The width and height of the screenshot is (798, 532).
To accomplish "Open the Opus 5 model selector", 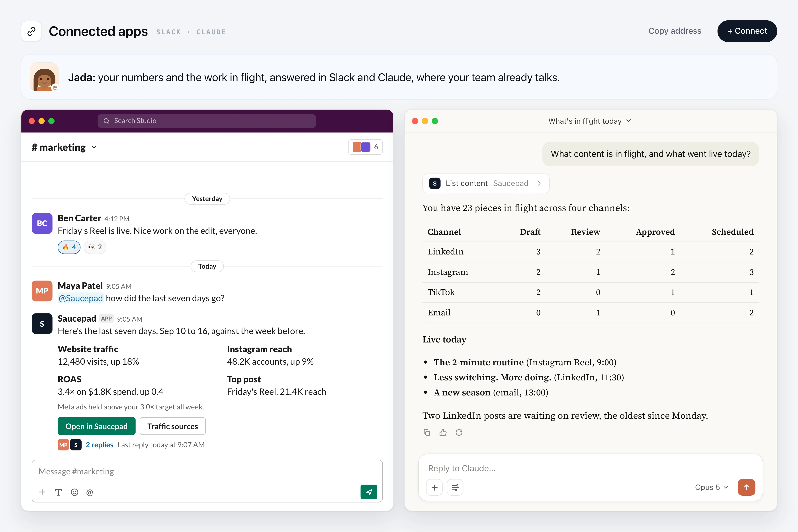I will pos(712,487).
